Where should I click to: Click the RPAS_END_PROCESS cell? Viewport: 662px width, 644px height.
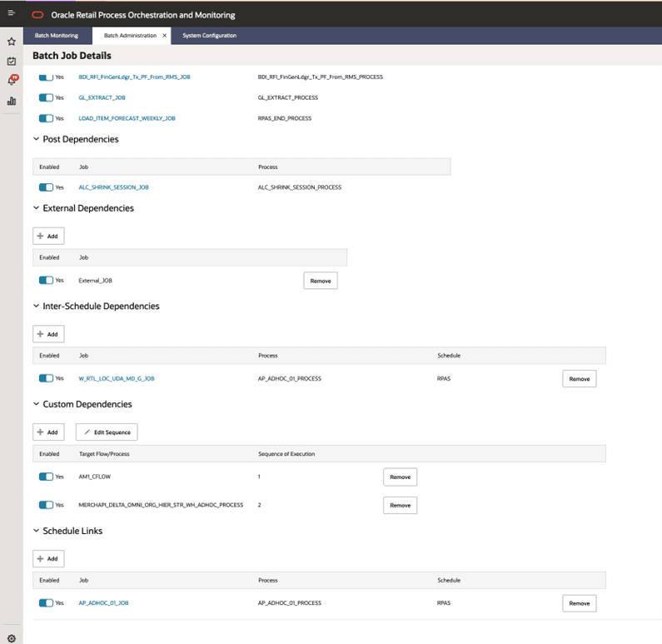tap(285, 118)
